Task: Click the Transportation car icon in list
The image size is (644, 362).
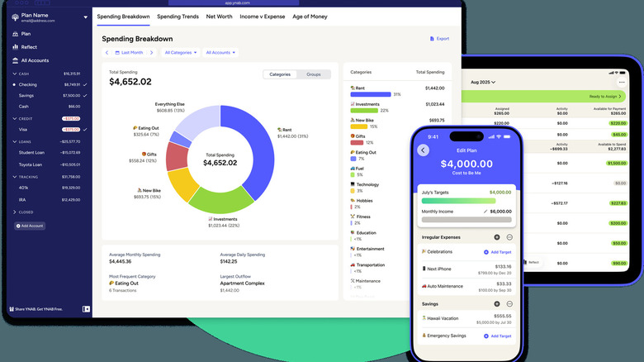Action: coord(353,265)
